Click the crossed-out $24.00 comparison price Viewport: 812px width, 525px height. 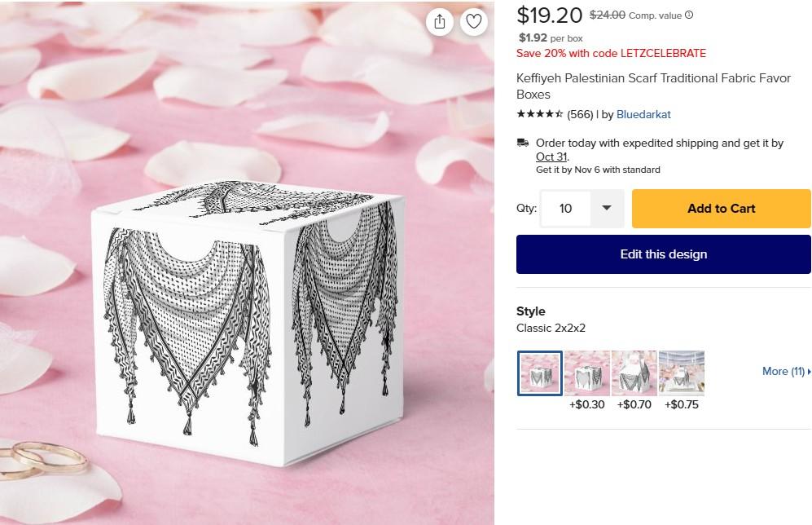pos(608,15)
